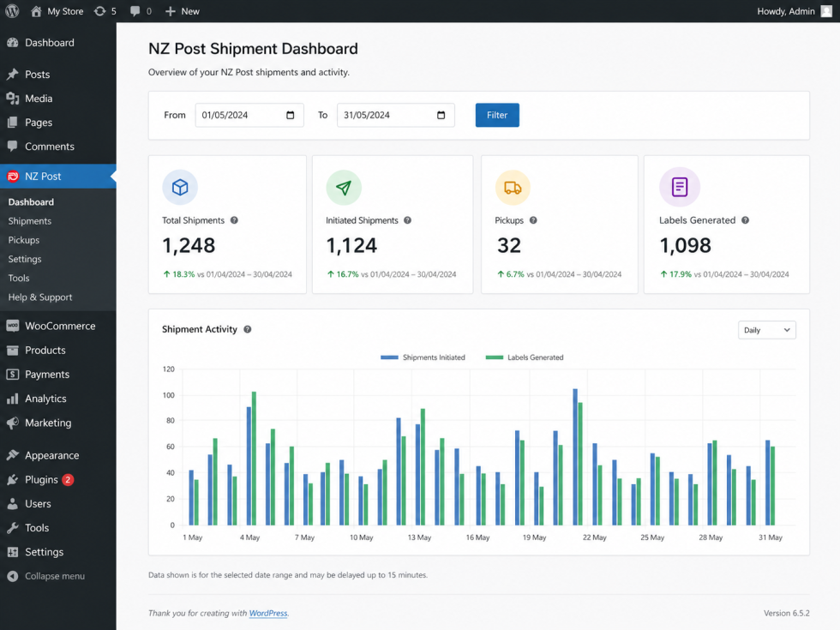Click the Comments icon in sidebar
Image resolution: width=840 pixels, height=630 pixels.
tap(13, 147)
